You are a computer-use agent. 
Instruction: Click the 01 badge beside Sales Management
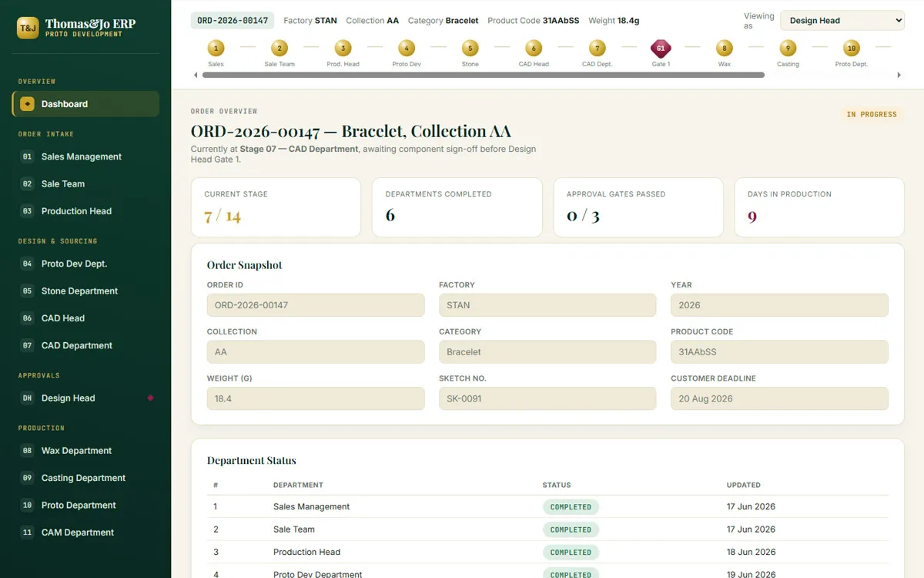(x=27, y=156)
